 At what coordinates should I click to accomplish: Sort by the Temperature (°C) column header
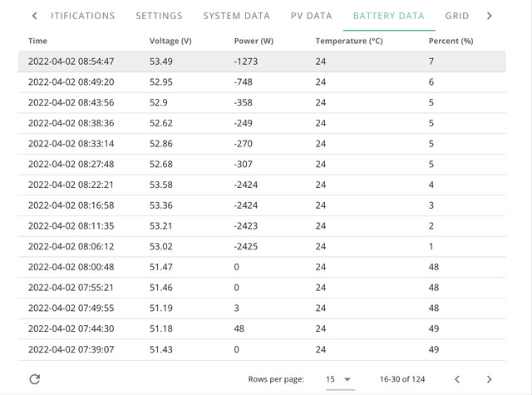click(349, 41)
